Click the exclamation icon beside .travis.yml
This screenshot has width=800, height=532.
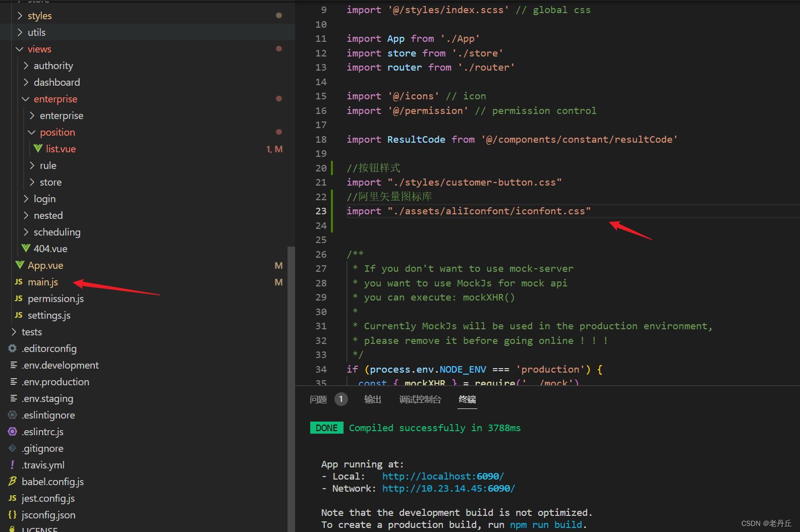click(x=13, y=465)
